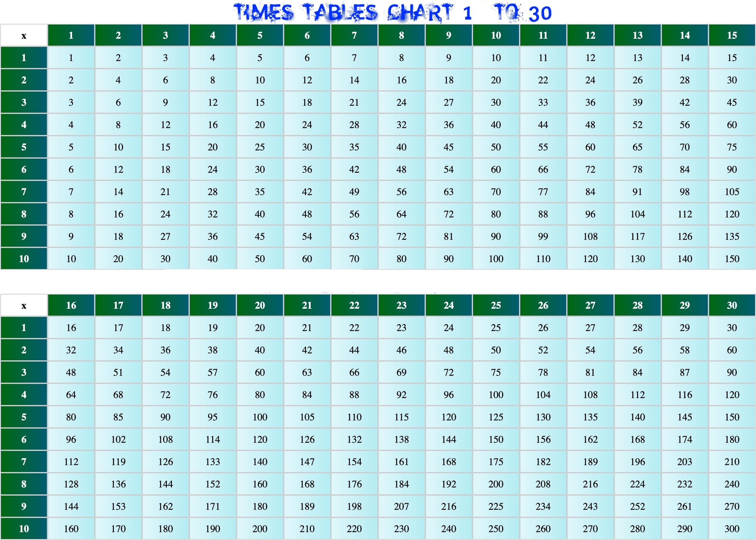Select cell 117 in the top table

point(637,236)
